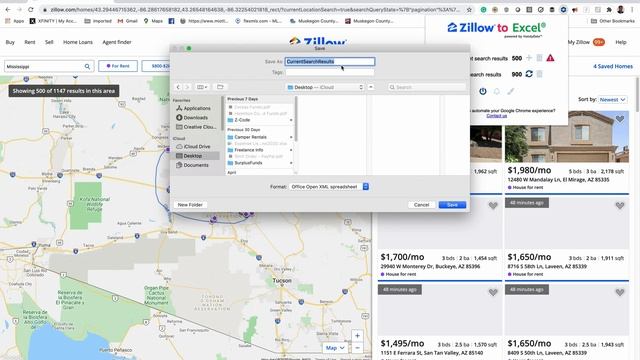The height and width of the screenshot is (360, 640).
Task: Open Gmail bookmark
Action: [127, 21]
